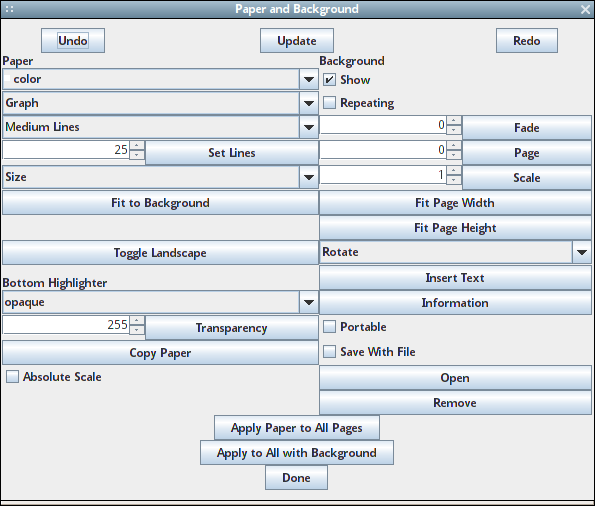Open the opaque highlighter dropdown
The width and height of the screenshot is (595, 506).
[160, 303]
